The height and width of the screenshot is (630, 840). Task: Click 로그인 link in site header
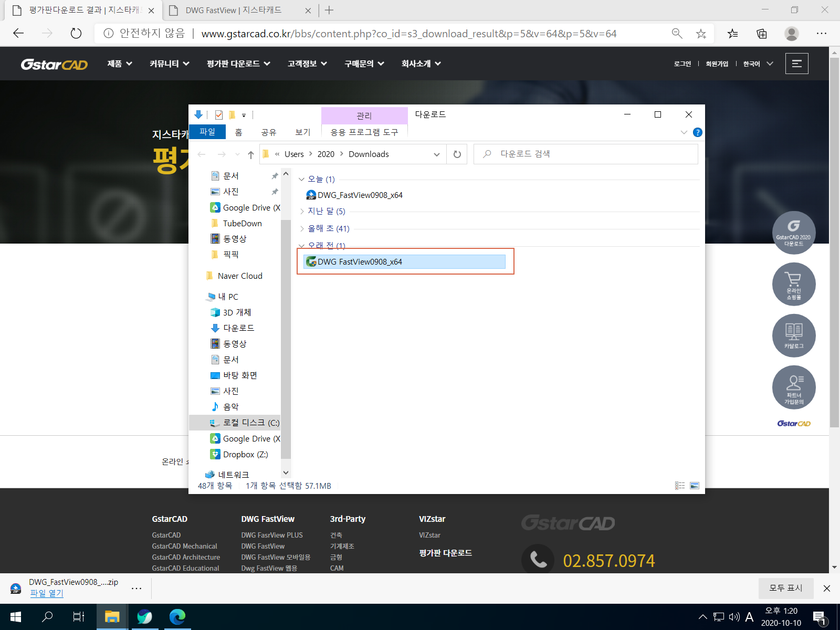[x=682, y=64]
